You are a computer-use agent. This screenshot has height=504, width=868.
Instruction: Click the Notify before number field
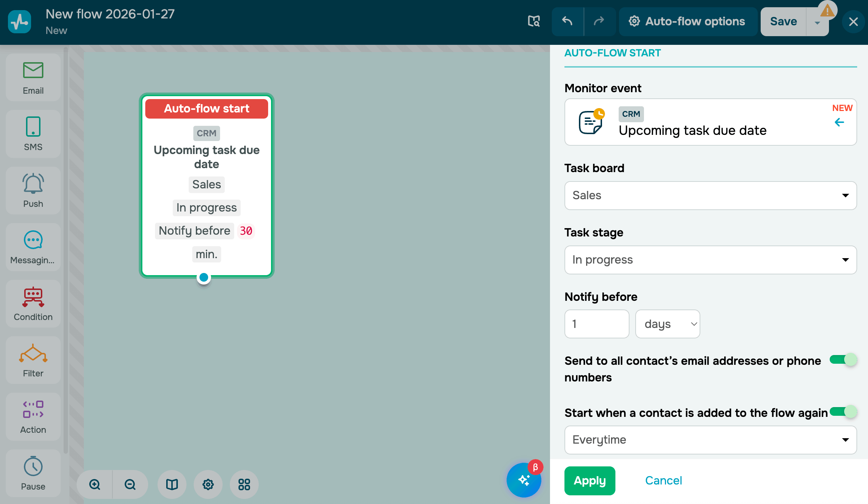(597, 324)
